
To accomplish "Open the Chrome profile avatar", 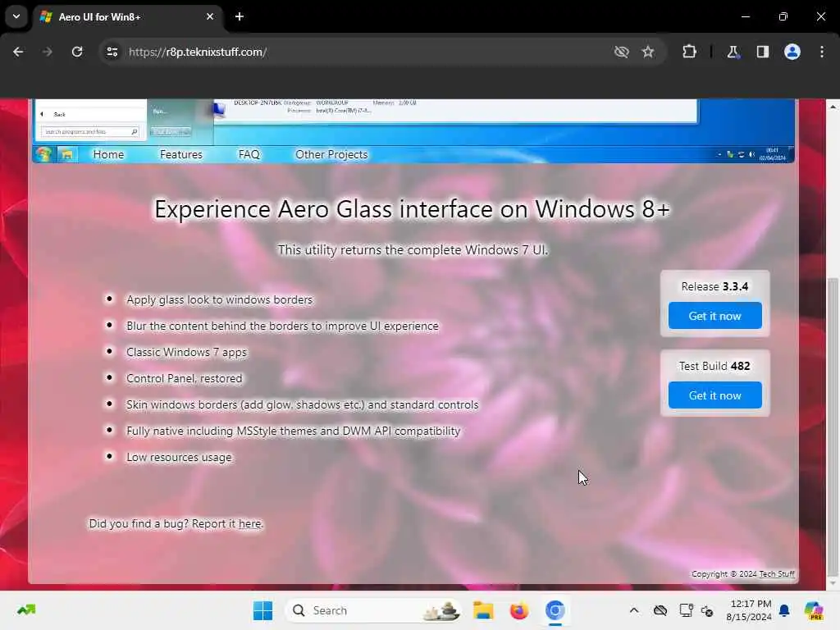I will (x=792, y=52).
